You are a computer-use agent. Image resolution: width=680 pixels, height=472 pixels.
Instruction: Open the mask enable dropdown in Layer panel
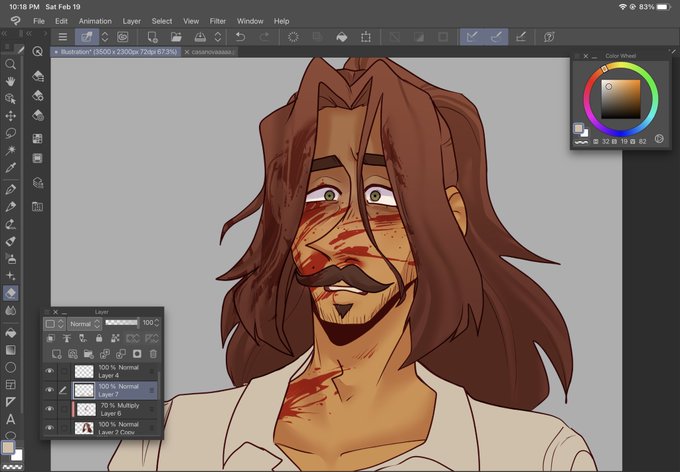(133, 338)
